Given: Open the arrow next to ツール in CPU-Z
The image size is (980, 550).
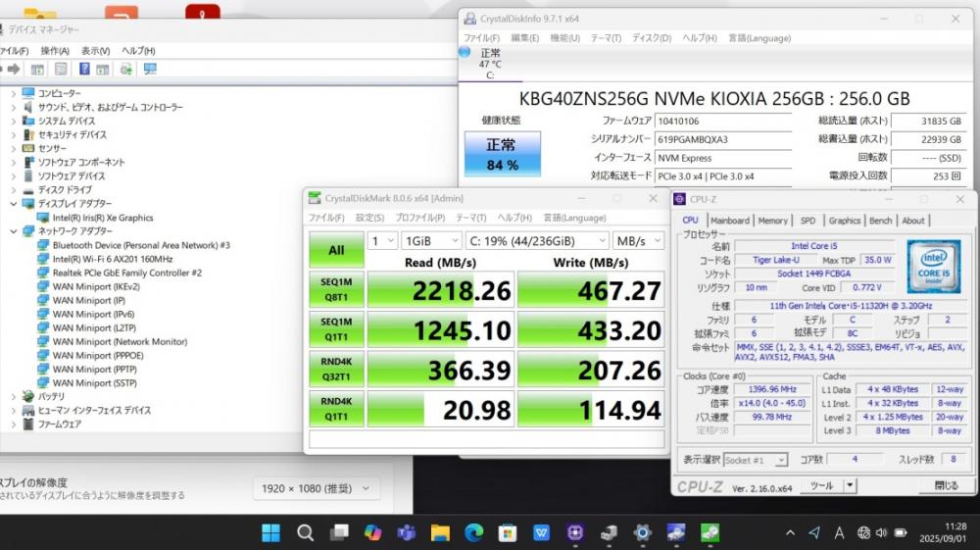Looking at the screenshot, I should pos(850,485).
